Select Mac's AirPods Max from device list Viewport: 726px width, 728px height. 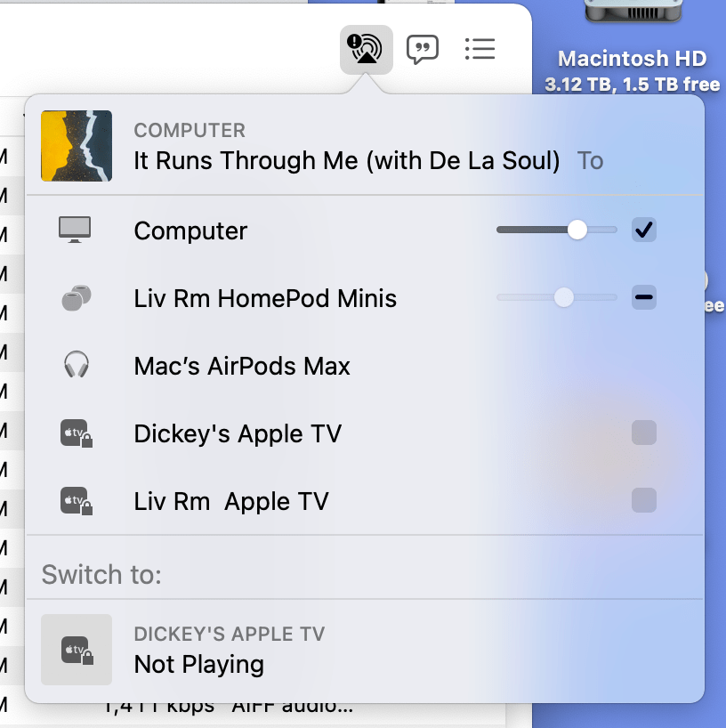coord(241,365)
